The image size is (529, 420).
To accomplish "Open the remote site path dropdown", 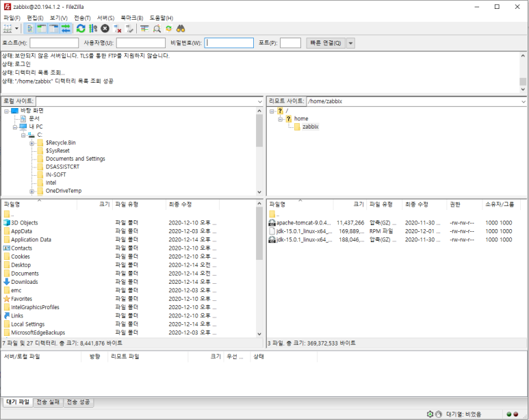I will [x=524, y=101].
